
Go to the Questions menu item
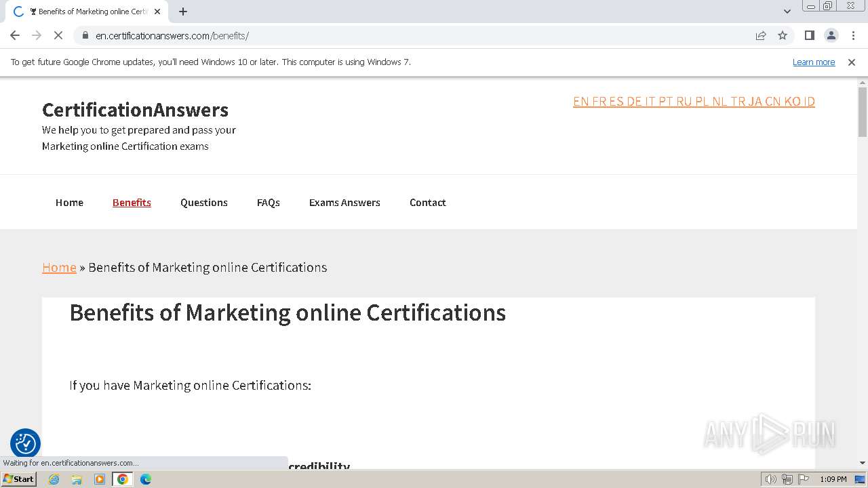[203, 203]
